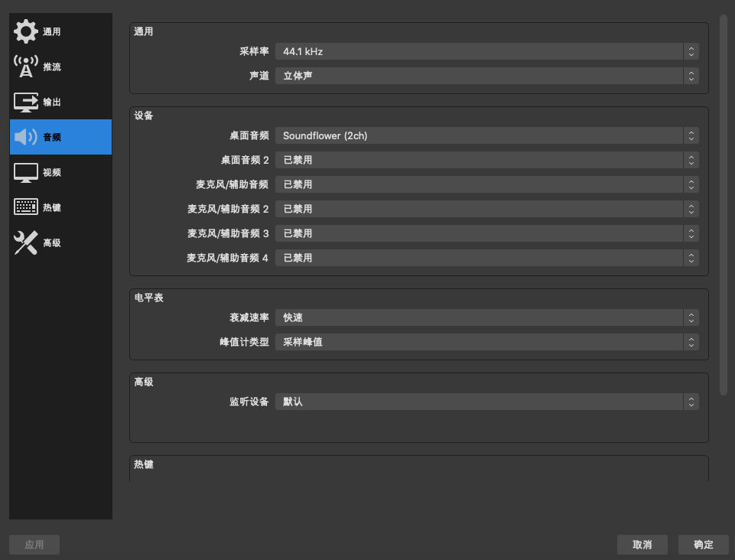Open the 桌面音频 2 dropdown
The image size is (735, 560).
pos(486,160)
